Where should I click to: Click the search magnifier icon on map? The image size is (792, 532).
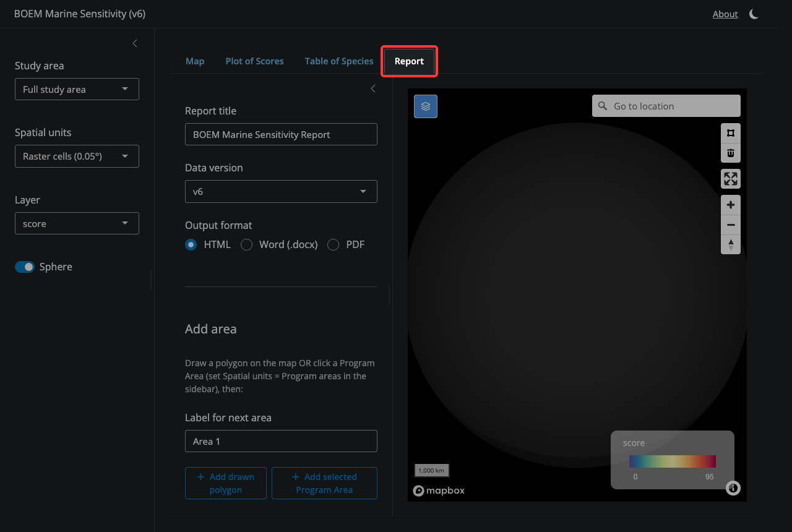point(603,106)
